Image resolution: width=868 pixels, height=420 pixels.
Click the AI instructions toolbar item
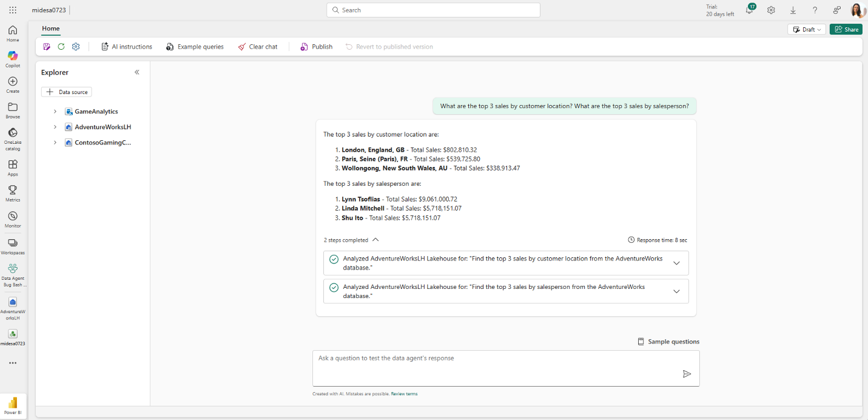tap(126, 47)
